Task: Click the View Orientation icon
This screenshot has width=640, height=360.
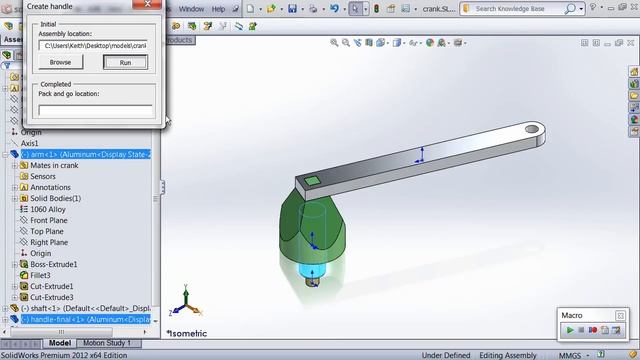Action: (380, 42)
